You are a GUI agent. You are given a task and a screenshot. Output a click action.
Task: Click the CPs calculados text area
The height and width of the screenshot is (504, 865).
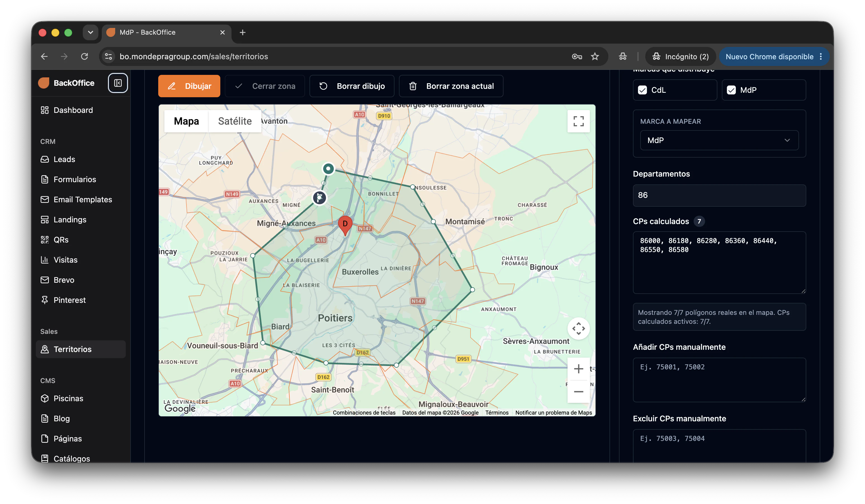[x=719, y=262]
